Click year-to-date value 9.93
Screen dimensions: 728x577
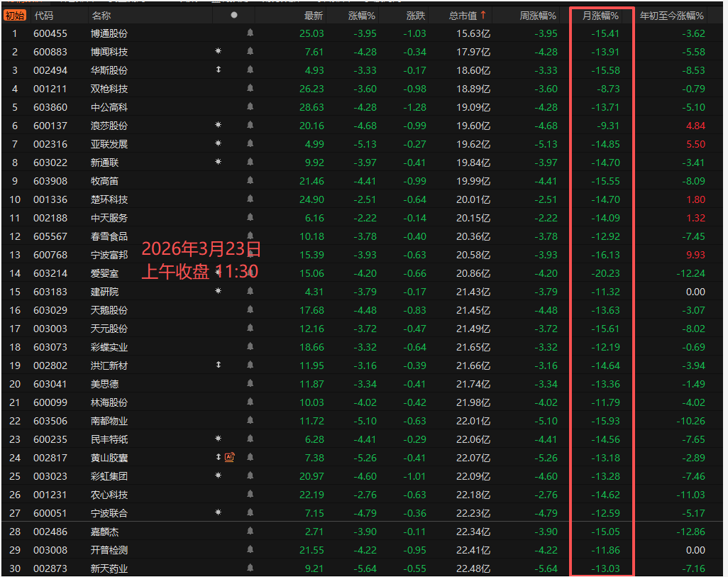click(x=695, y=255)
